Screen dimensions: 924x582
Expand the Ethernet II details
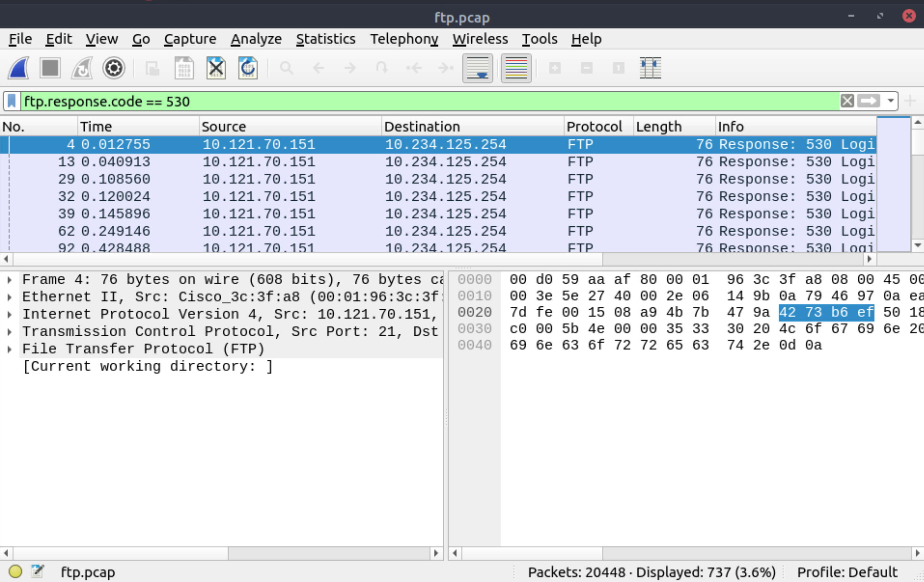[x=10, y=297]
